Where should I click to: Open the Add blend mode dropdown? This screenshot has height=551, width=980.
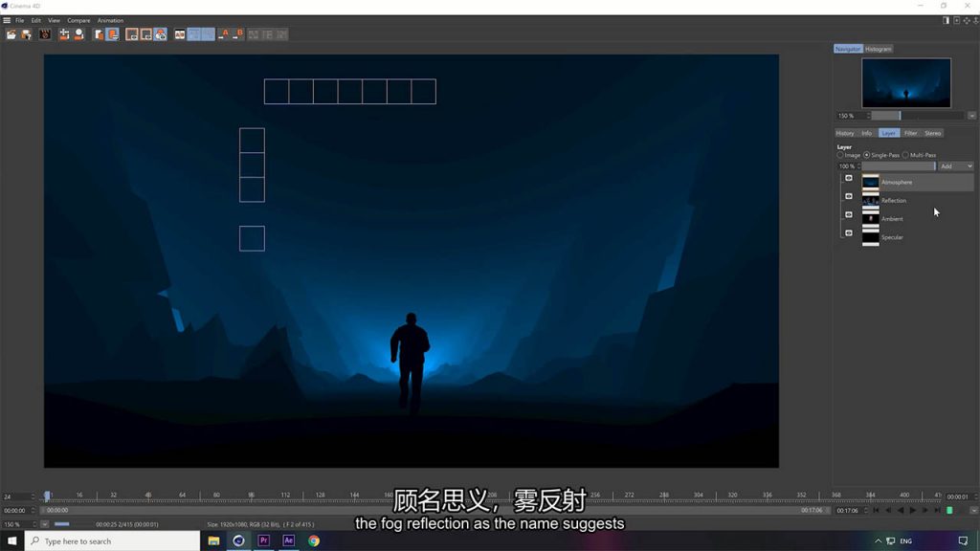coord(956,166)
